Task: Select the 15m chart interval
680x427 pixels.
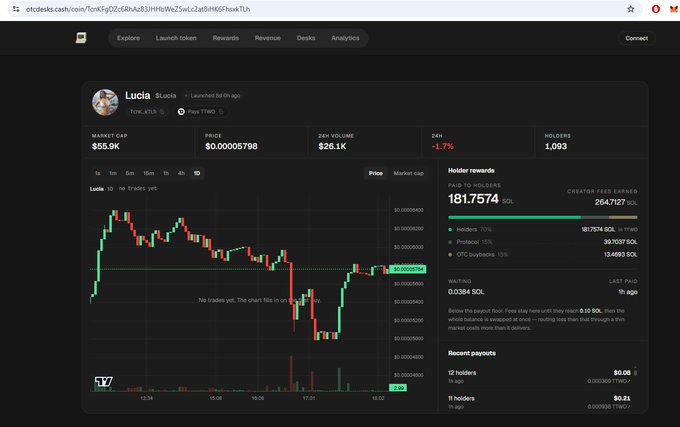Action: (149, 173)
